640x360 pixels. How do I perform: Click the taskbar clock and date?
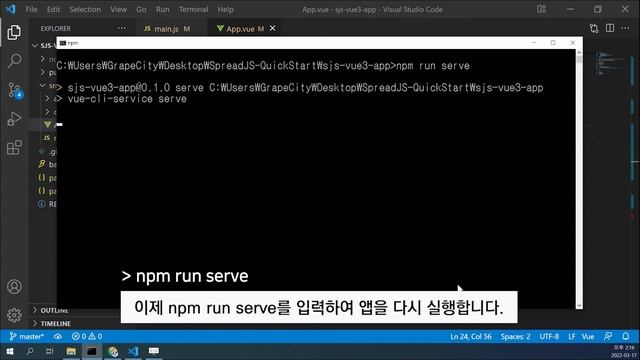point(624,351)
